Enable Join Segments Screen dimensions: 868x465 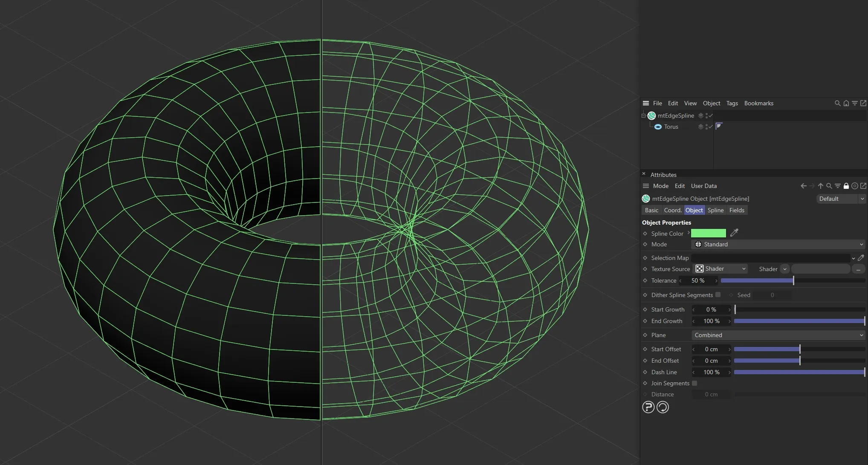694,383
